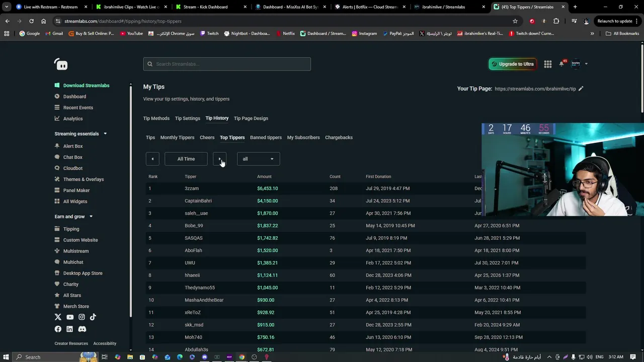Viewport: 644px width, 362px height.
Task: Open Recent Events in sidebar
Action: [x=78, y=108]
